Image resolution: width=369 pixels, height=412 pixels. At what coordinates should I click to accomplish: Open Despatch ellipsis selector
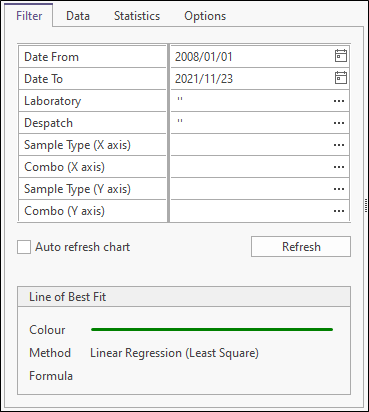click(x=339, y=123)
